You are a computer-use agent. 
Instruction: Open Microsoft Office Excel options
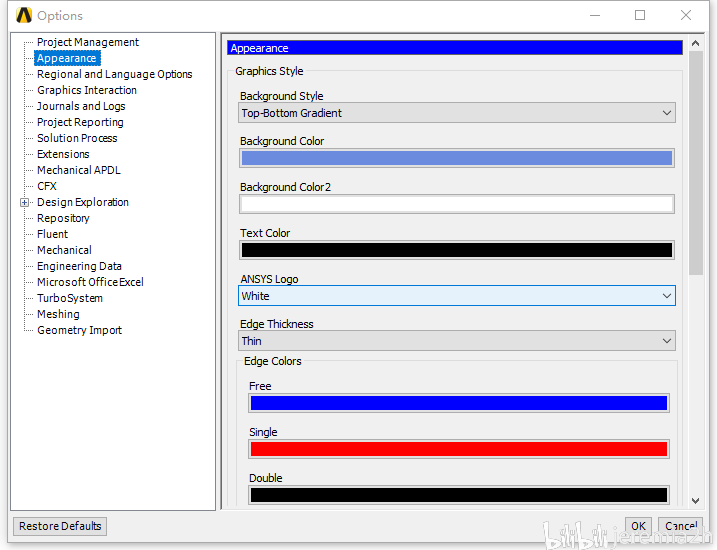pyautogui.click(x=90, y=282)
